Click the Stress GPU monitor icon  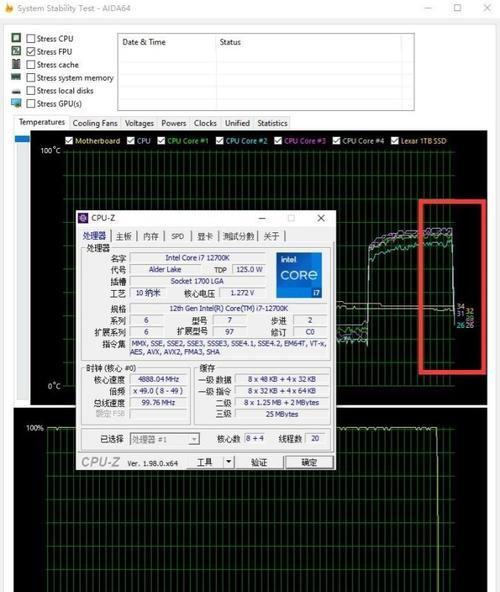(16, 103)
